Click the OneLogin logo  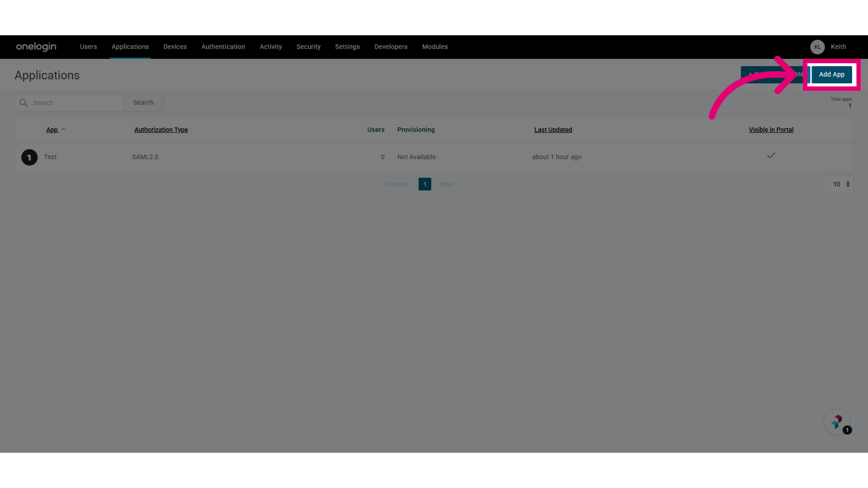(x=36, y=47)
